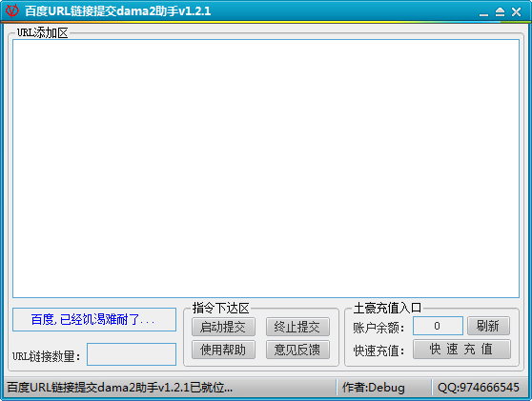The image size is (532, 401).
Task: Click QQ:974666545 in status bar
Action: pos(479,387)
